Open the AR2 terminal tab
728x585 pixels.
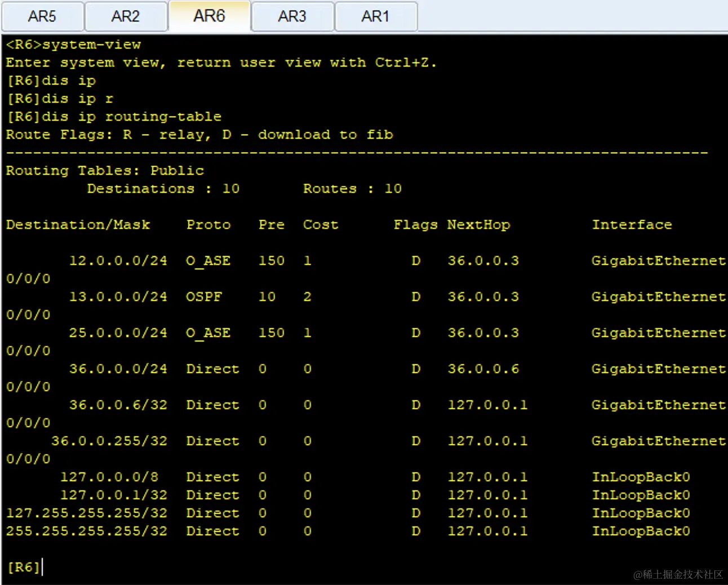click(126, 16)
